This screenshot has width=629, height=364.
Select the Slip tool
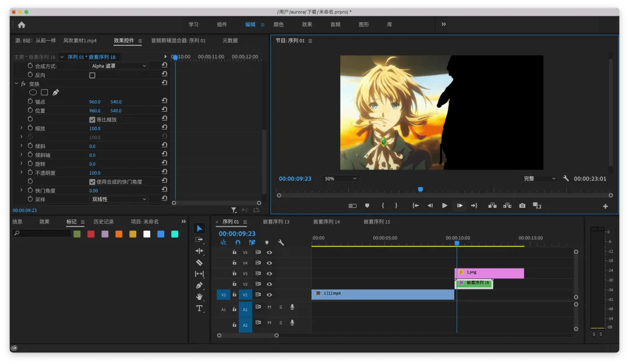[x=199, y=274]
